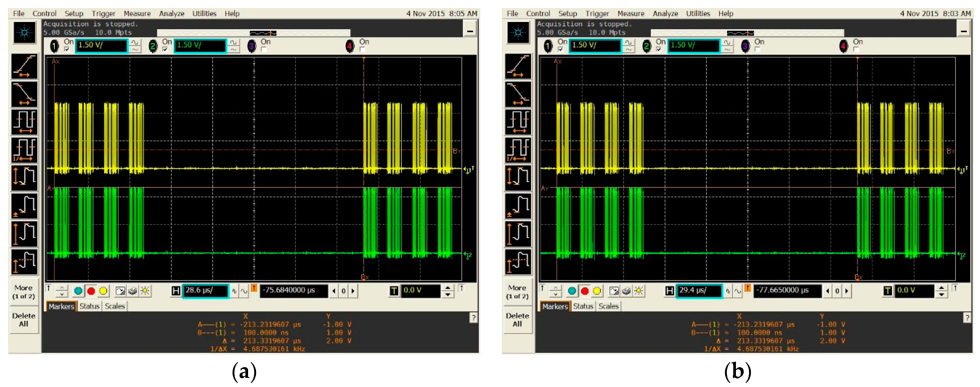
Task: Click the acquisition memory bar in scope (a)
Action: click(x=253, y=33)
